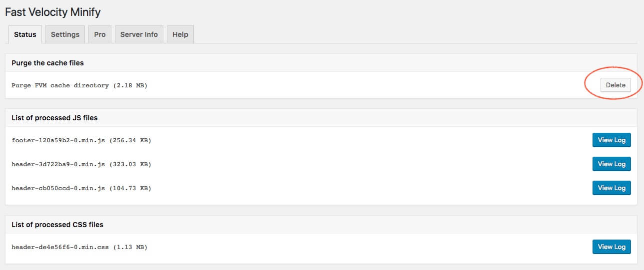Select the Pro tab
This screenshot has width=644, height=270.
click(x=100, y=34)
